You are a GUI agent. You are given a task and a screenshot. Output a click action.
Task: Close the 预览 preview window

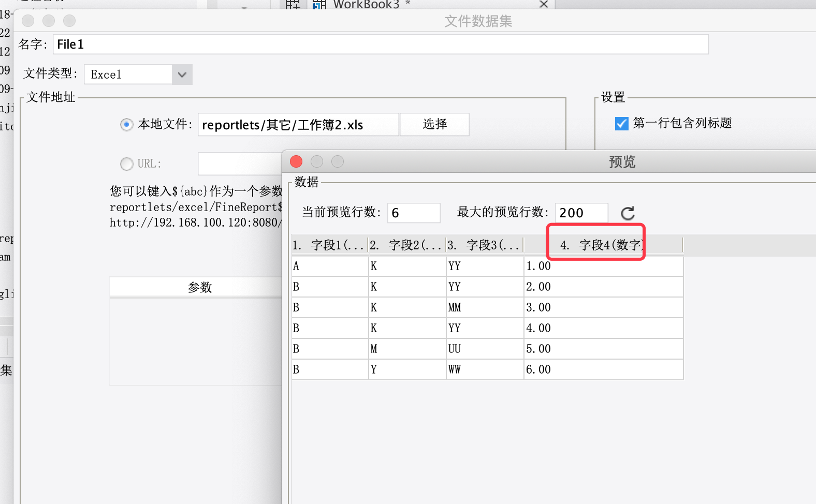(296, 161)
